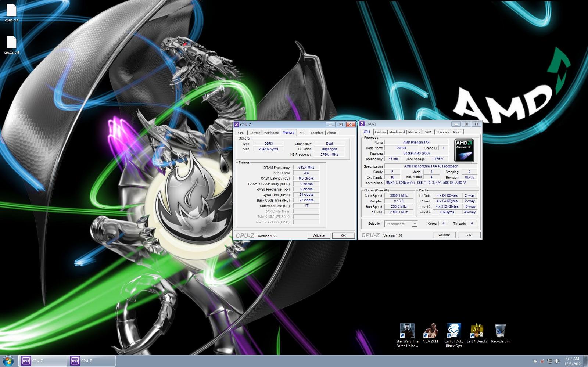Click Validate in the CPU tab window
The image size is (588, 367).
point(444,235)
